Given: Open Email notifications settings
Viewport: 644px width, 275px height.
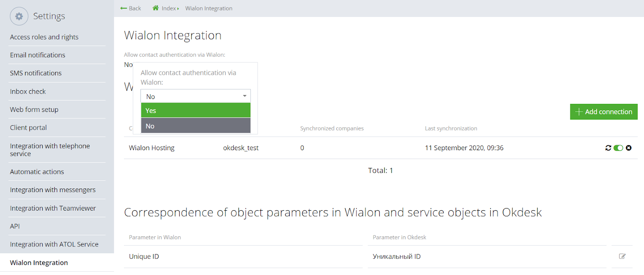Looking at the screenshot, I should point(37,55).
